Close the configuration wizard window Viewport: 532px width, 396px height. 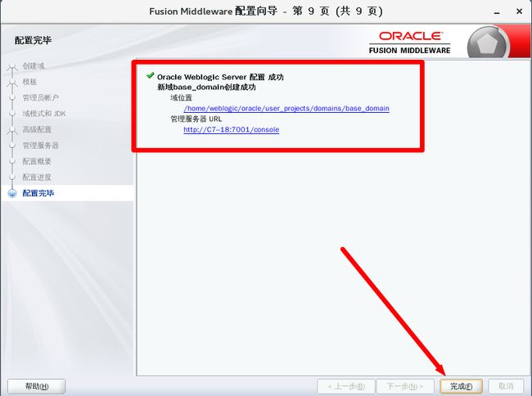(519, 11)
